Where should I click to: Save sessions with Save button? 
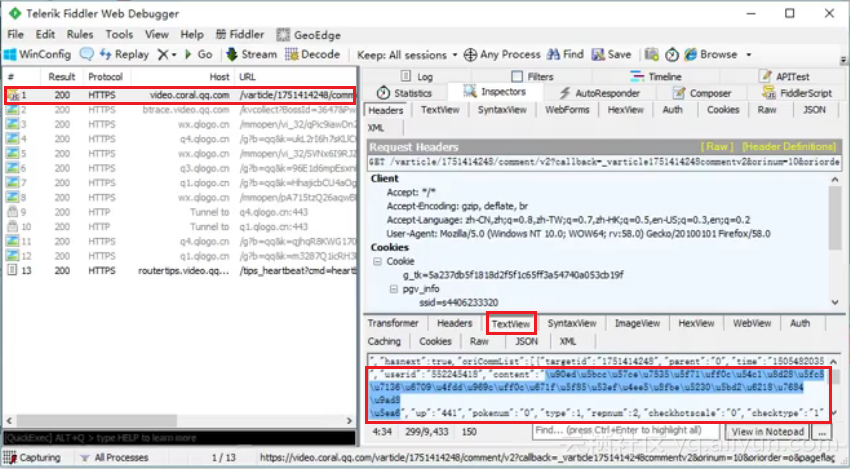coord(611,54)
